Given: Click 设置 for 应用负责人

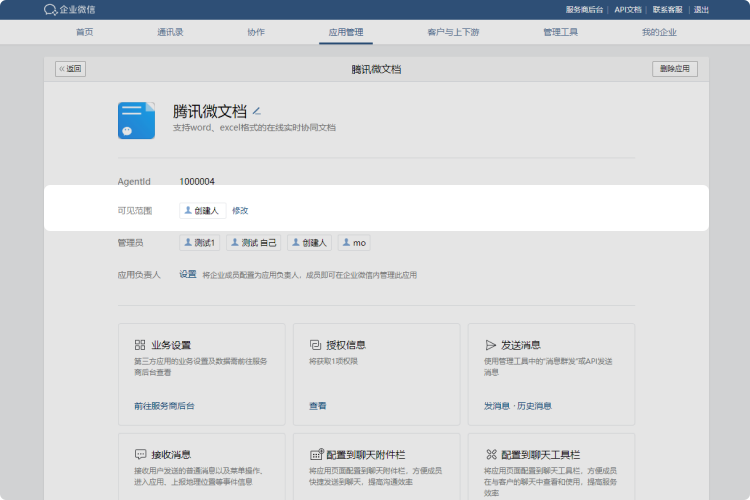Looking at the screenshot, I should [188, 274].
